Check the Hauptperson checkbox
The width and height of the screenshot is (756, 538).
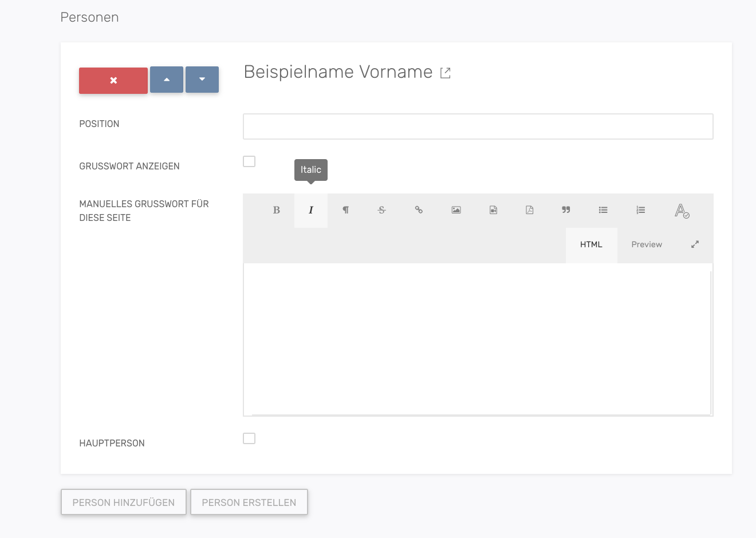click(249, 438)
